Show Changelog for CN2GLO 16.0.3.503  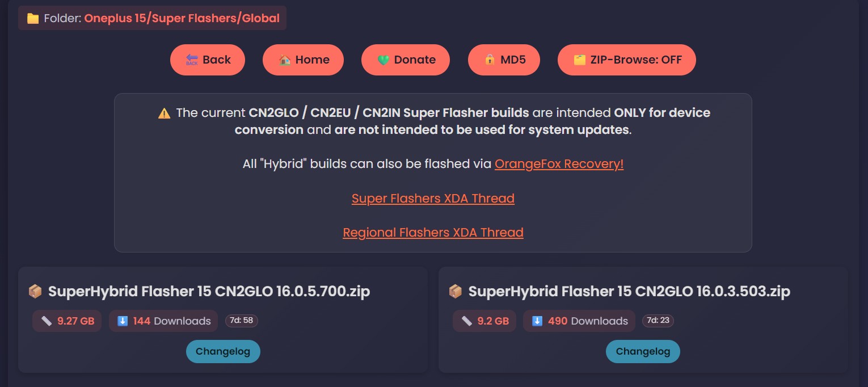[643, 351]
